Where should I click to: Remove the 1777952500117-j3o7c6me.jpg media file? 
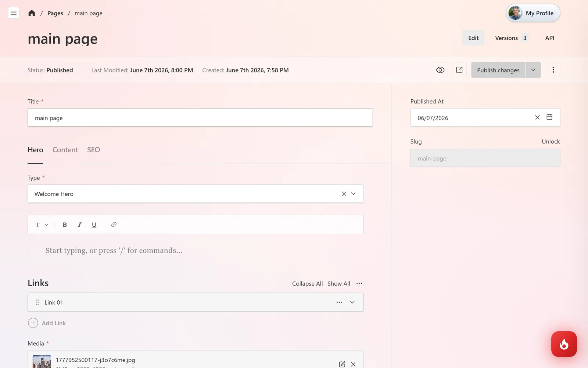click(353, 364)
